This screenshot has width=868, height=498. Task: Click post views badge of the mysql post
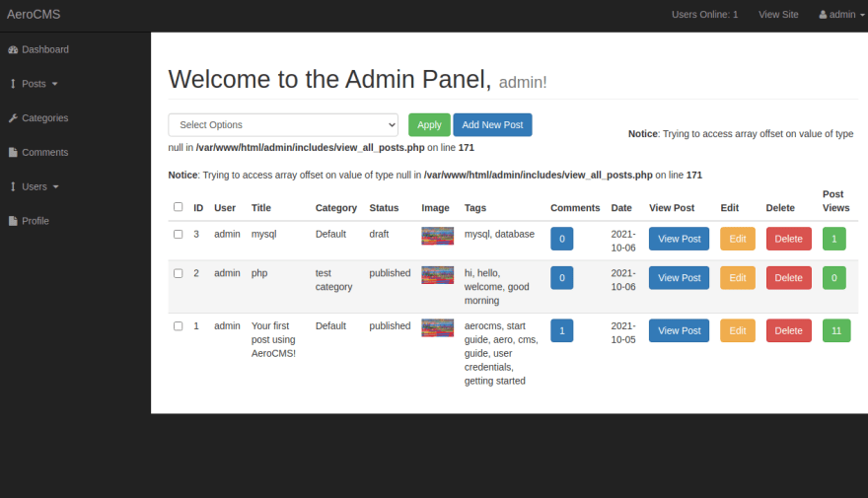tap(834, 239)
